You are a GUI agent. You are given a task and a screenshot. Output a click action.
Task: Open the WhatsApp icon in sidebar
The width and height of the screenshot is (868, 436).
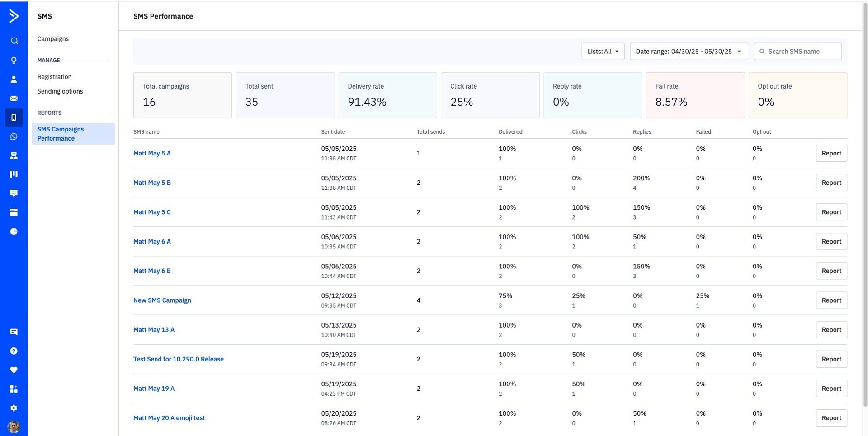click(x=14, y=136)
